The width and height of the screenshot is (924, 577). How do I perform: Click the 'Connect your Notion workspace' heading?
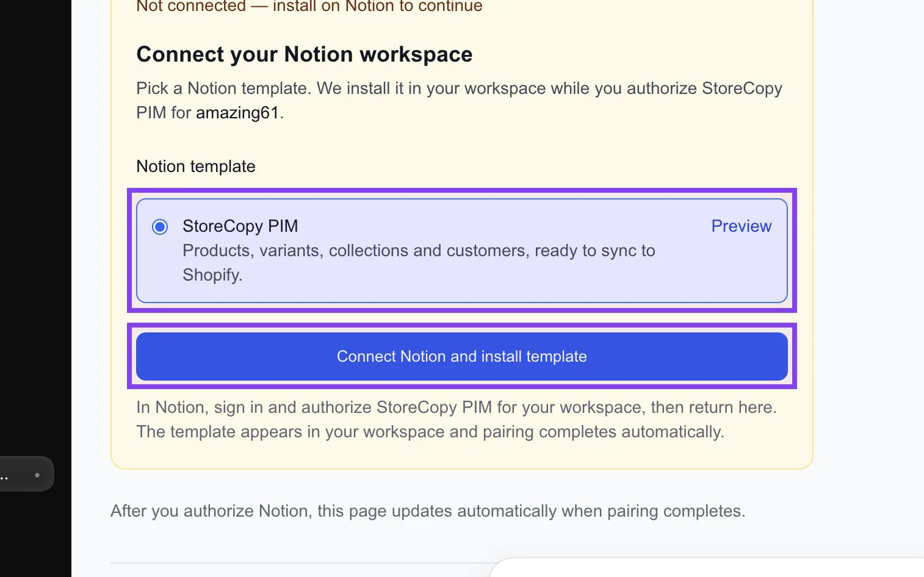coord(305,54)
